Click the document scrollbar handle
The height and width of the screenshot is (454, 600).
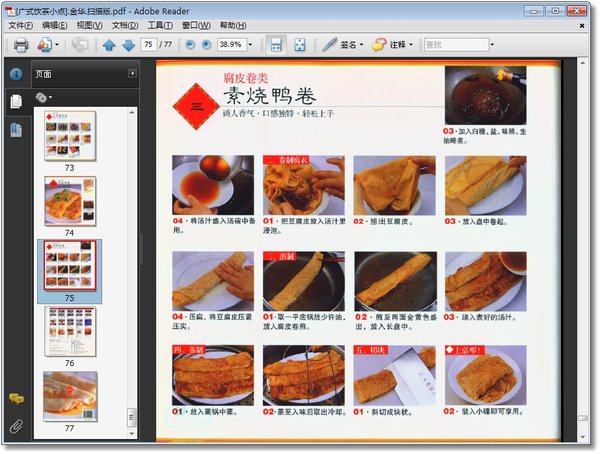[x=582, y=418]
